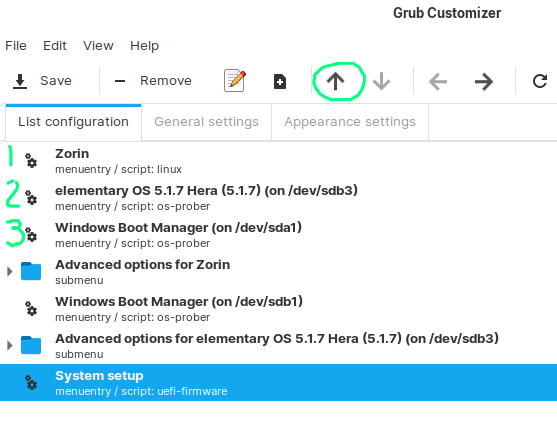Select the elementary OS 5.1.7 Hera entry
The width and height of the screenshot is (557, 422).
click(278, 198)
